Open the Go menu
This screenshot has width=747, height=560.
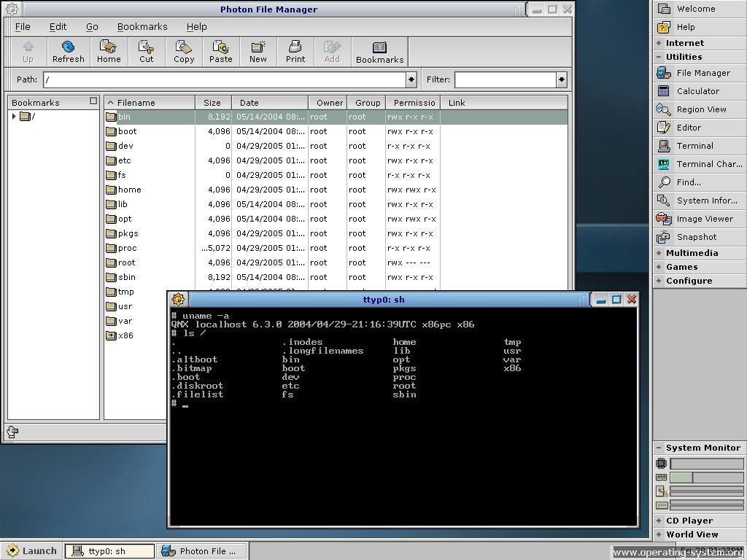pos(92,27)
